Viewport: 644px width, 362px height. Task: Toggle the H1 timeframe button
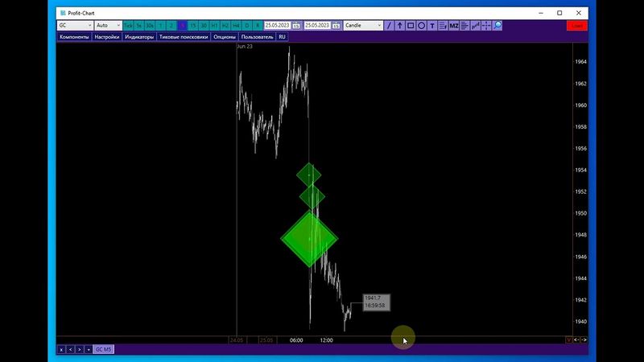pos(214,26)
